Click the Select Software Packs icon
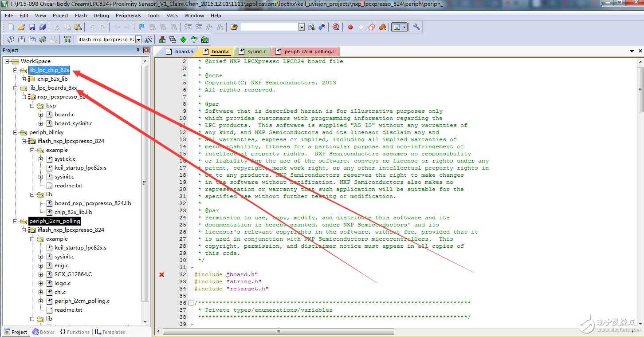 point(194,40)
